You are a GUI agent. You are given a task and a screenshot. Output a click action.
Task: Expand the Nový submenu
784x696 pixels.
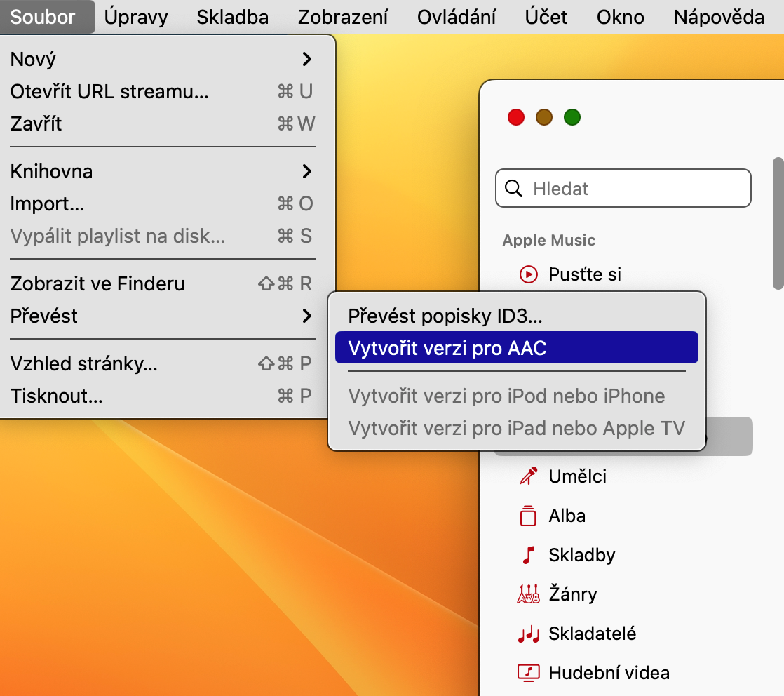click(x=306, y=59)
